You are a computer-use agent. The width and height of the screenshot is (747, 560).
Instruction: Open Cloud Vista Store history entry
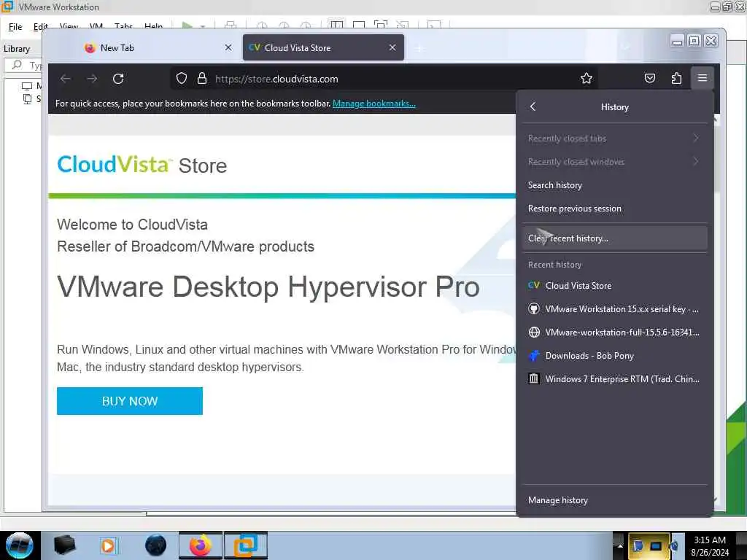click(x=614, y=286)
